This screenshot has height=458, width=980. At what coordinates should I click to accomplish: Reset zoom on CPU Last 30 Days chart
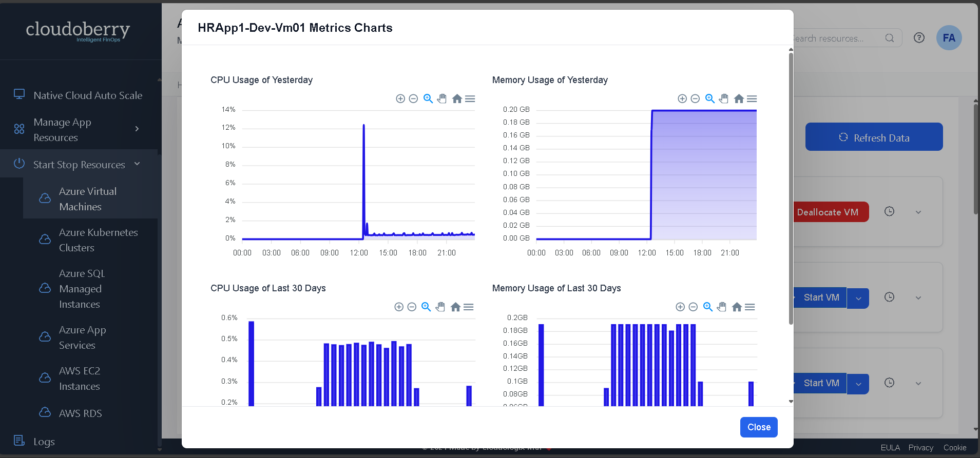[x=455, y=307]
